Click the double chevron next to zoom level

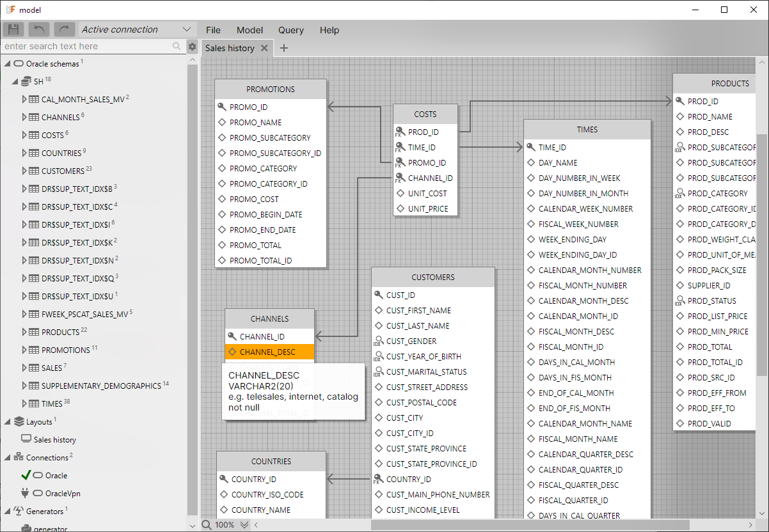click(x=244, y=525)
